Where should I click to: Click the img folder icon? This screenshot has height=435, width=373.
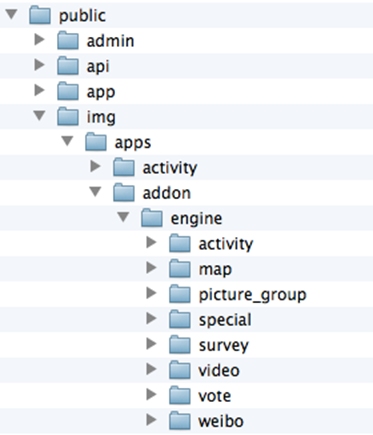point(68,117)
